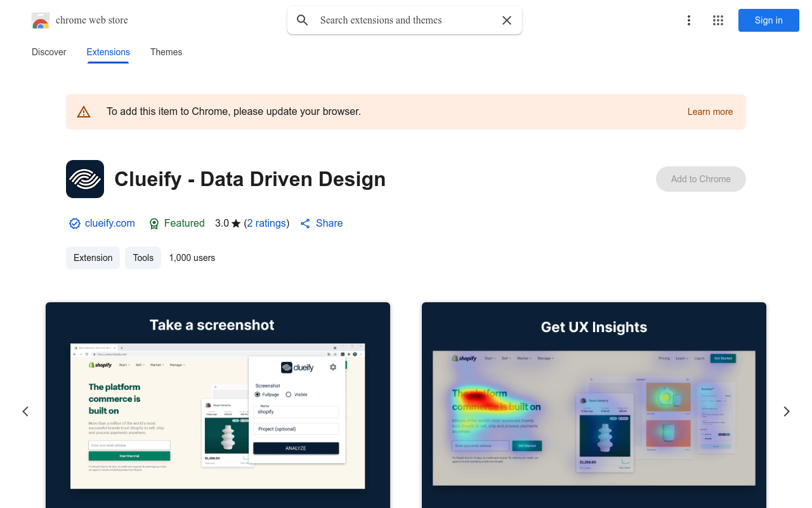Switch to the Themes tab

point(166,52)
